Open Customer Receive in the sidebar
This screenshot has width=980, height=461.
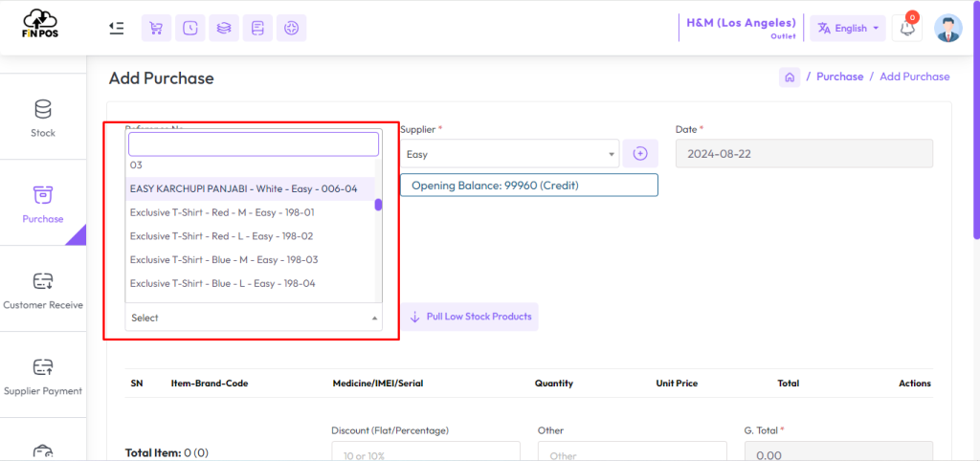coord(43,290)
